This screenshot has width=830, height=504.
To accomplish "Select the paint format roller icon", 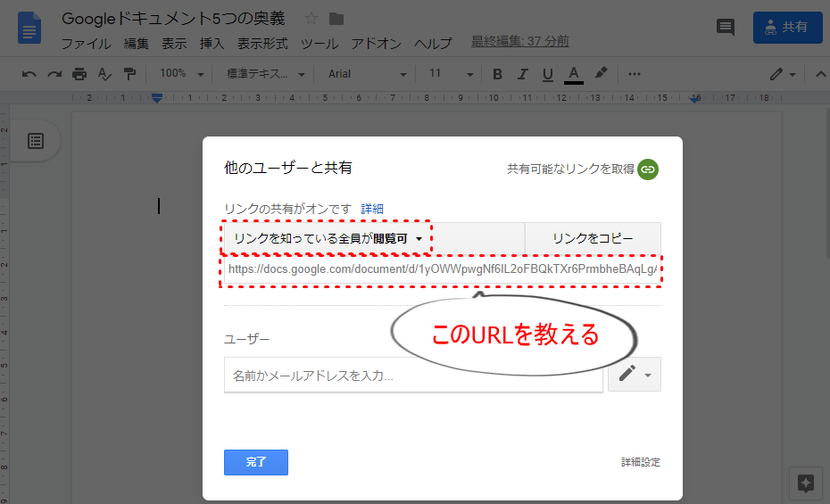I will coord(130,74).
